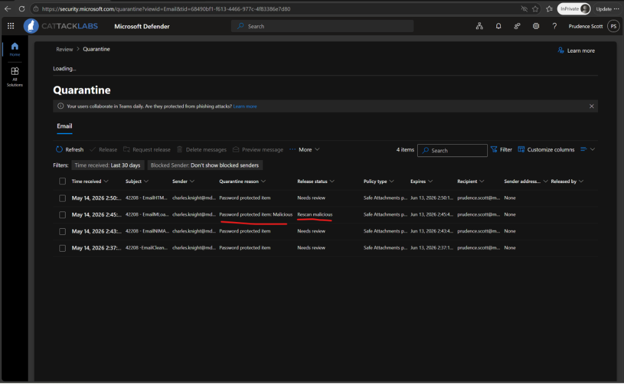This screenshot has height=384, width=624.
Task: Add page to browser favorites star
Action: pos(535,9)
